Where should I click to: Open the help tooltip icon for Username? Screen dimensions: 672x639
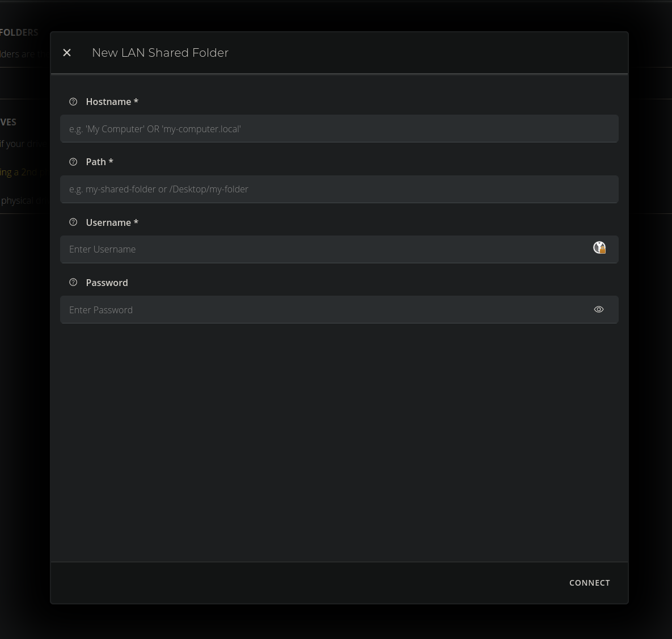[x=73, y=222]
